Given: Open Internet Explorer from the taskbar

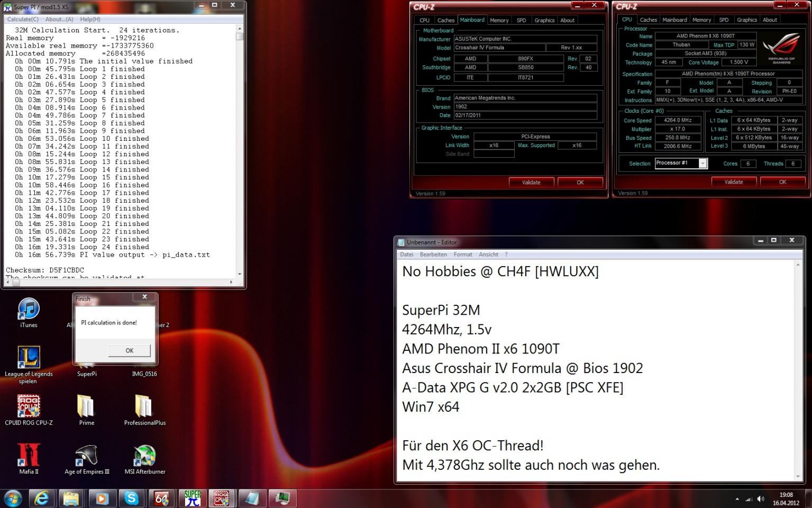Looking at the screenshot, I should click(41, 498).
